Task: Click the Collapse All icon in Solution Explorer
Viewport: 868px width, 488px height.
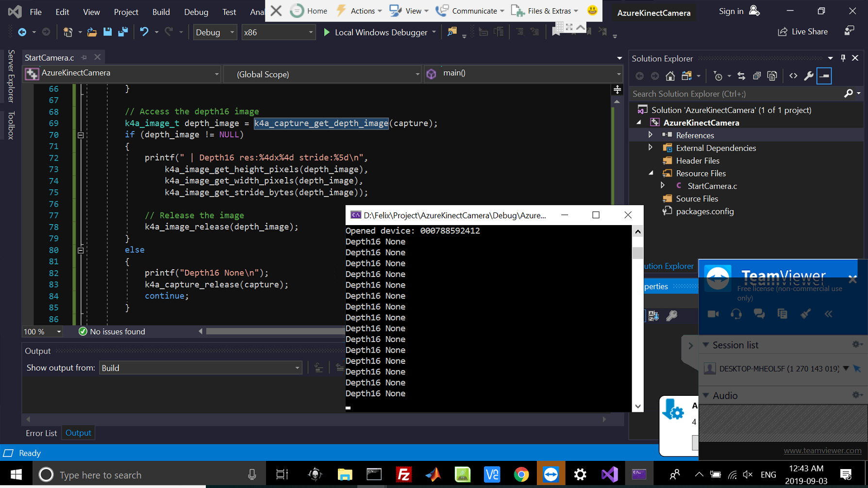Action: click(x=757, y=76)
